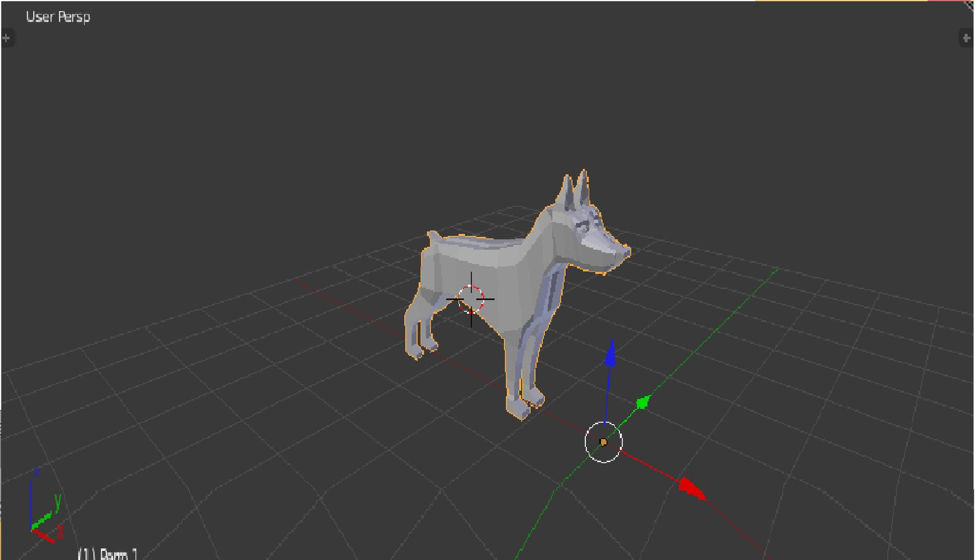Screen dimensions: 975x560
Task: Click the green Y-axis manipulator arrow
Action: 643,402
